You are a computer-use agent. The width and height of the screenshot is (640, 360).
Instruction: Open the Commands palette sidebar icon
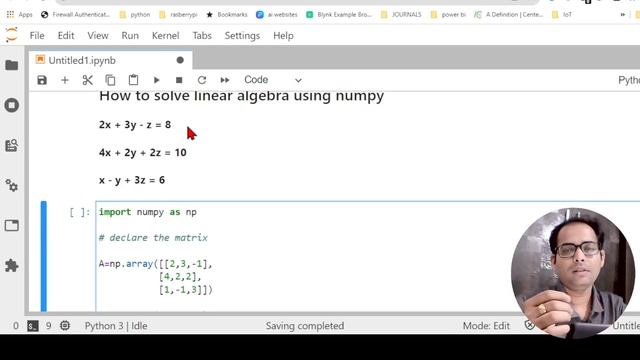point(12,145)
